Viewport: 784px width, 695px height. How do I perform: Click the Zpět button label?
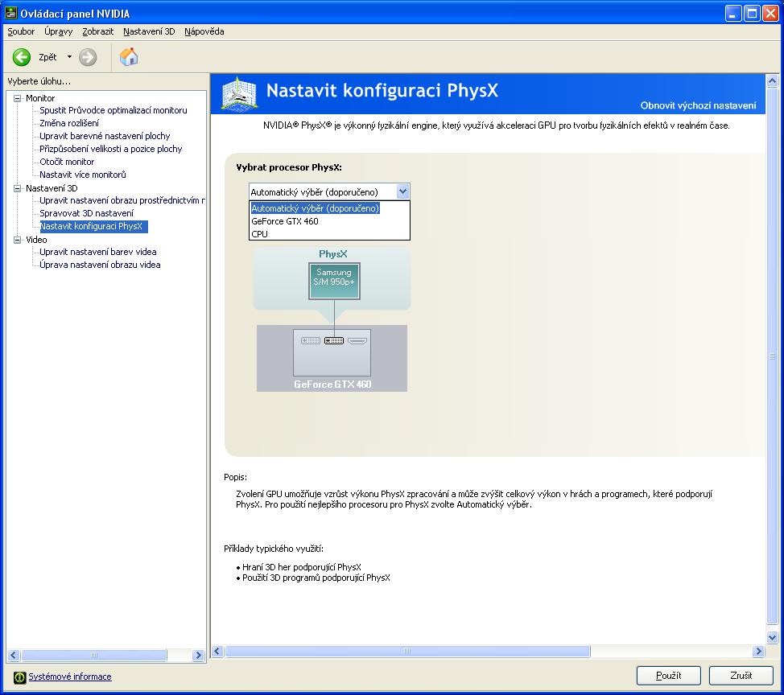tap(47, 57)
